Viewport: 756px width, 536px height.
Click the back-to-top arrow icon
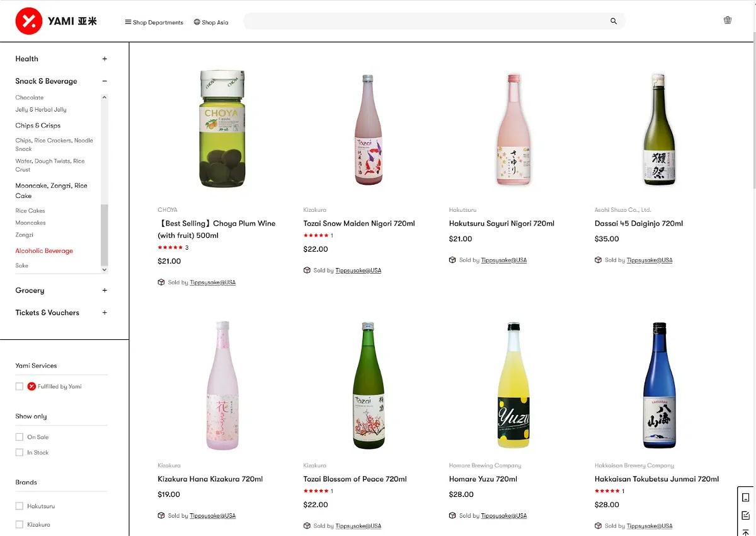(x=746, y=533)
